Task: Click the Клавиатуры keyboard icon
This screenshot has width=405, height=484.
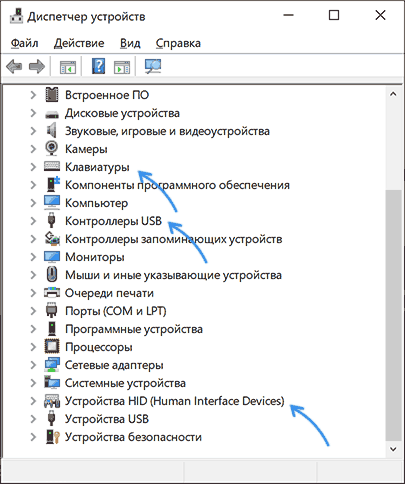Action: [52, 166]
